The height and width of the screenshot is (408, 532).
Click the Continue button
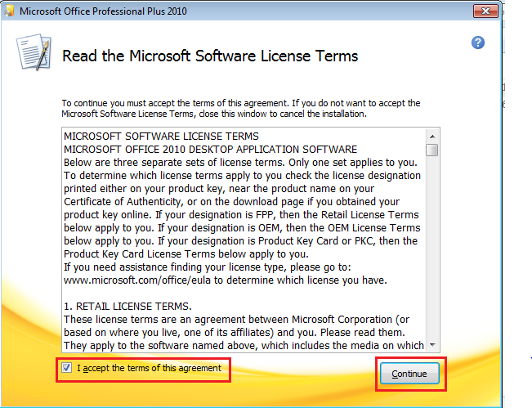click(409, 374)
